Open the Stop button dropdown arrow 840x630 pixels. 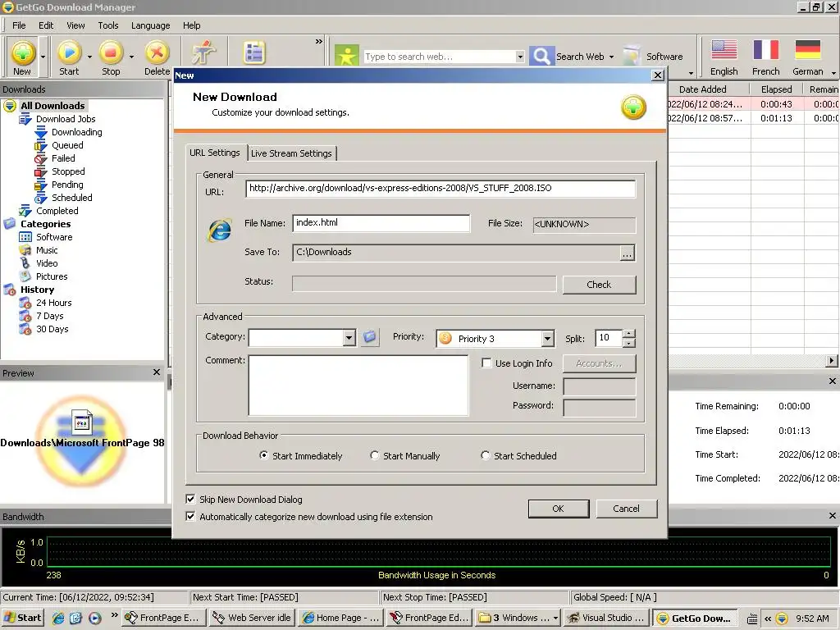(x=131, y=57)
